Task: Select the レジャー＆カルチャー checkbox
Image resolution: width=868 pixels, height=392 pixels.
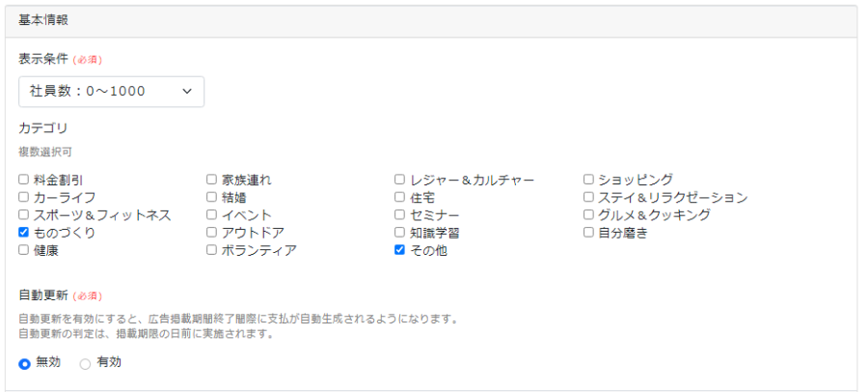Action: coord(400,180)
